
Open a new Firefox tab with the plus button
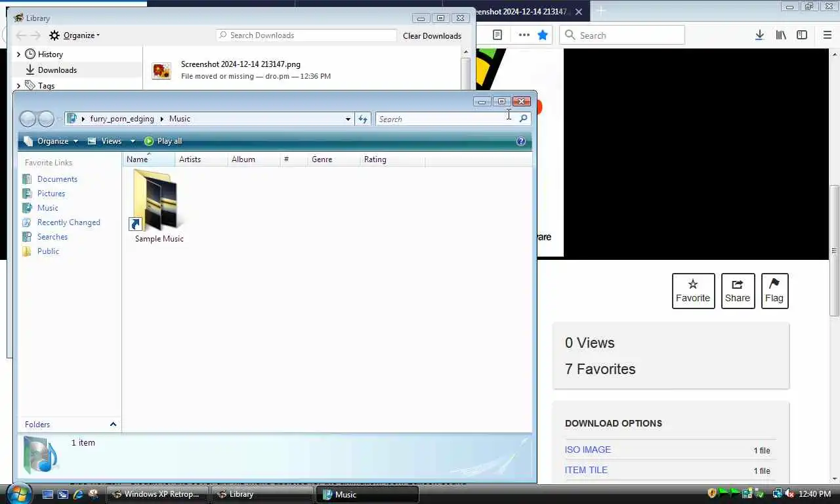pos(600,11)
